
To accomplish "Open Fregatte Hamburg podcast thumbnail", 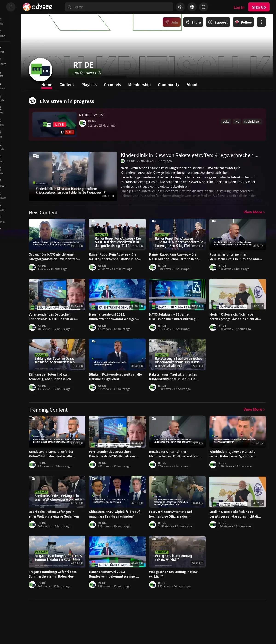I will [57, 552].
